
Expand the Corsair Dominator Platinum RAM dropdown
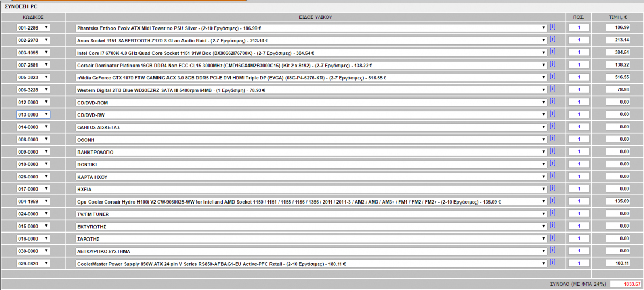pos(311,65)
